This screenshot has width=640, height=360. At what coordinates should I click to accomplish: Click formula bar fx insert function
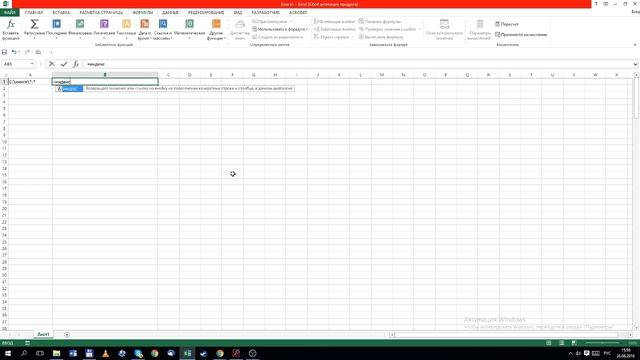click(x=76, y=64)
